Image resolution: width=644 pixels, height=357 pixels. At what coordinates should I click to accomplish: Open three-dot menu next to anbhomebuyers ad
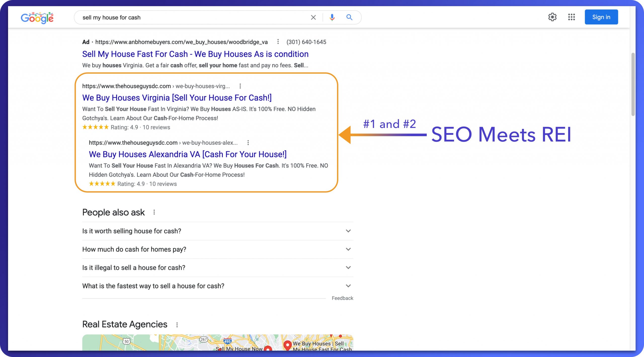click(278, 42)
